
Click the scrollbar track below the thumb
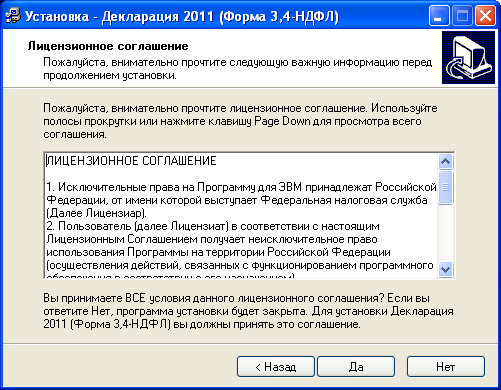coord(445,233)
